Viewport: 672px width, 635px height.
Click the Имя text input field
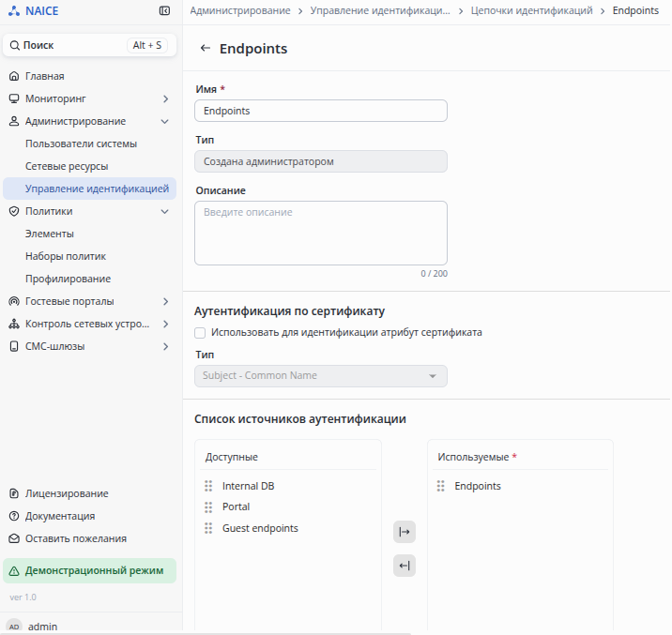(320, 111)
